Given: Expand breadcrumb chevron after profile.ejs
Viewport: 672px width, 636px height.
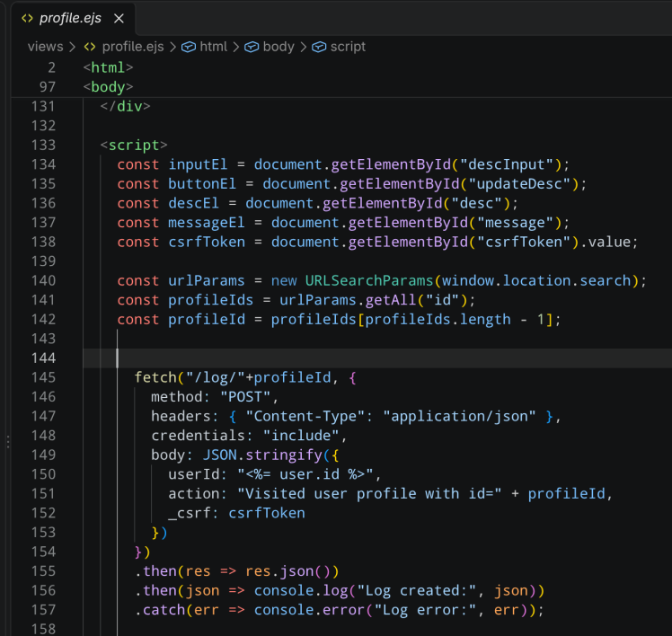Looking at the screenshot, I should pos(172,47).
